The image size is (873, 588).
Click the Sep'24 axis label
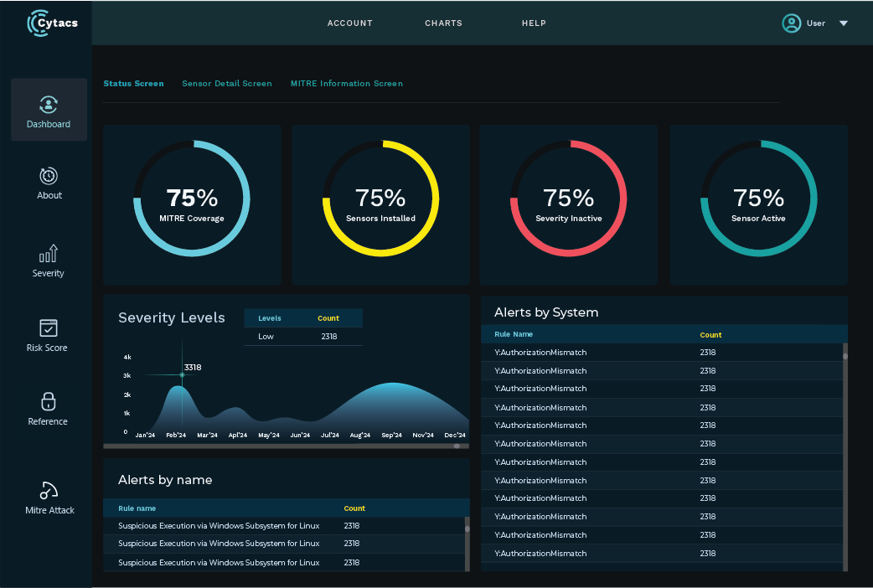(391, 435)
